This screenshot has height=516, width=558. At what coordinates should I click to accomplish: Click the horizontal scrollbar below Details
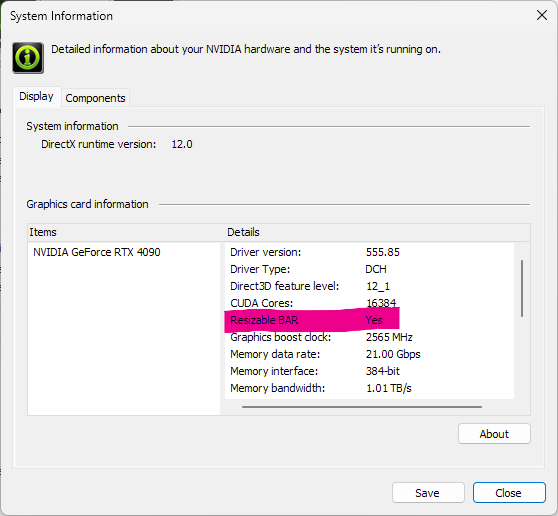coord(362,406)
